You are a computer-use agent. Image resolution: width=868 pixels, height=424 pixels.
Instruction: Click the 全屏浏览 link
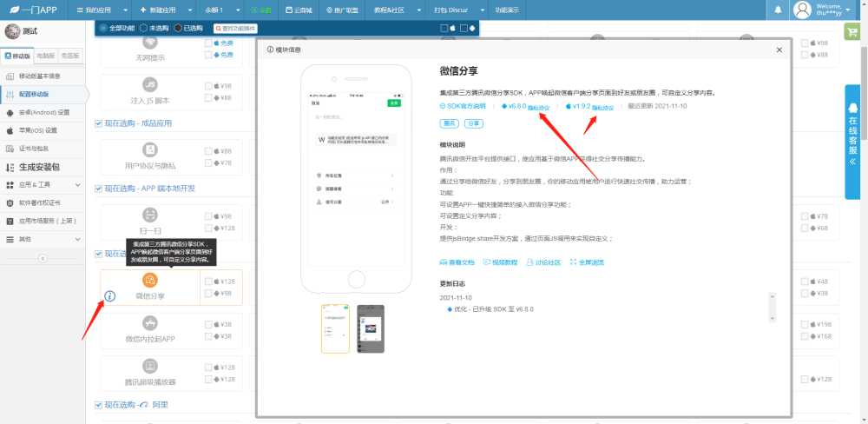point(587,262)
